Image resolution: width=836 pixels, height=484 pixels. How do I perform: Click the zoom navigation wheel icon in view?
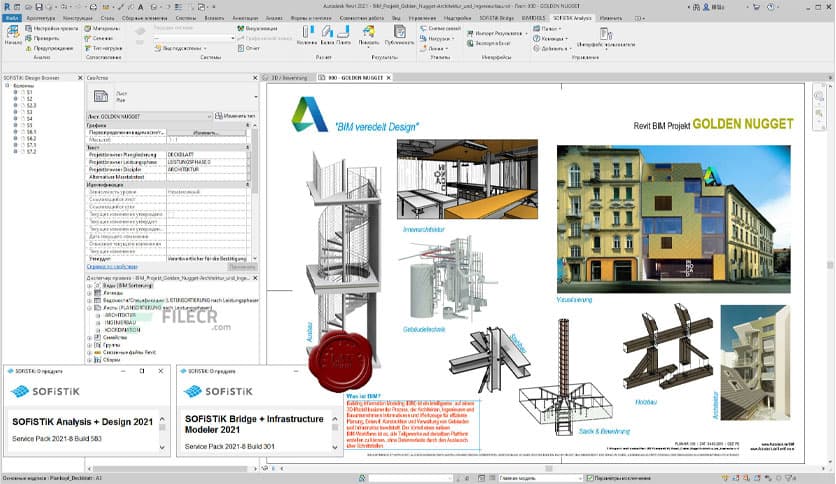(x=818, y=96)
